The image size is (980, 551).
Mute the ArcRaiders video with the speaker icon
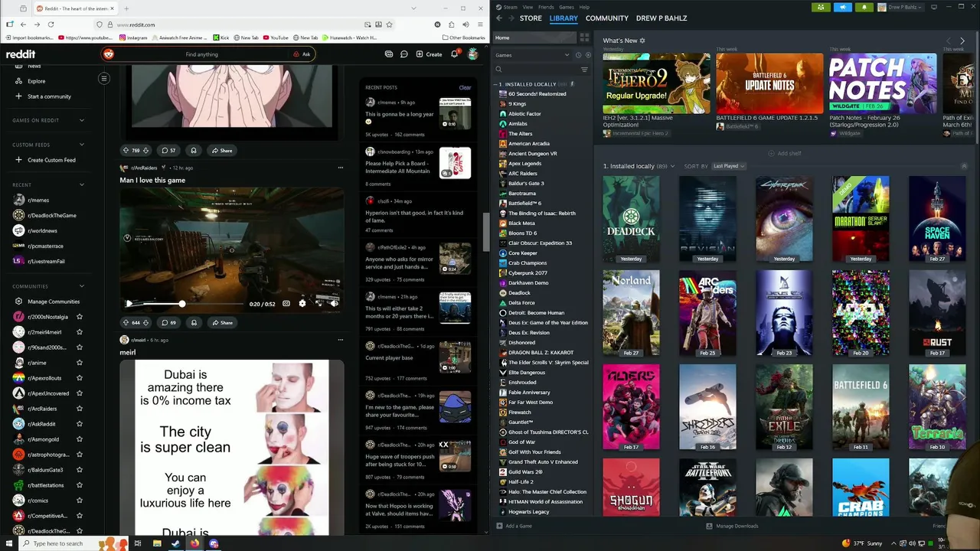334,304
